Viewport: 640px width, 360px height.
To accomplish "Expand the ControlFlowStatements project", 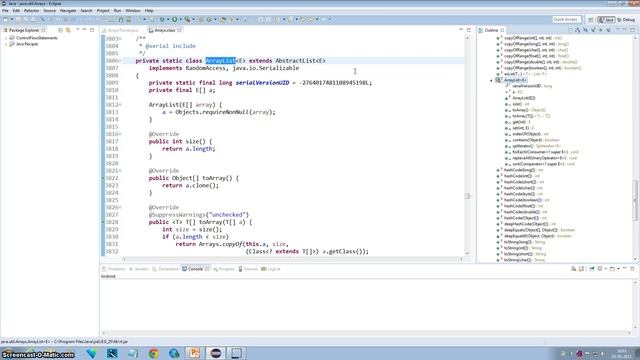I will [6, 38].
